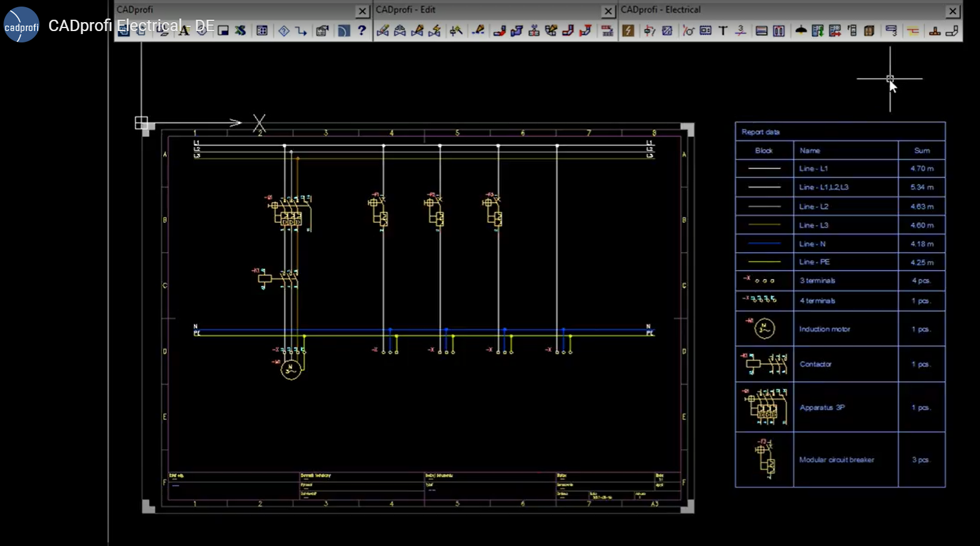Image resolution: width=980 pixels, height=546 pixels.
Task: Open the grid table icon in CADprofi toolbar
Action: click(262, 30)
